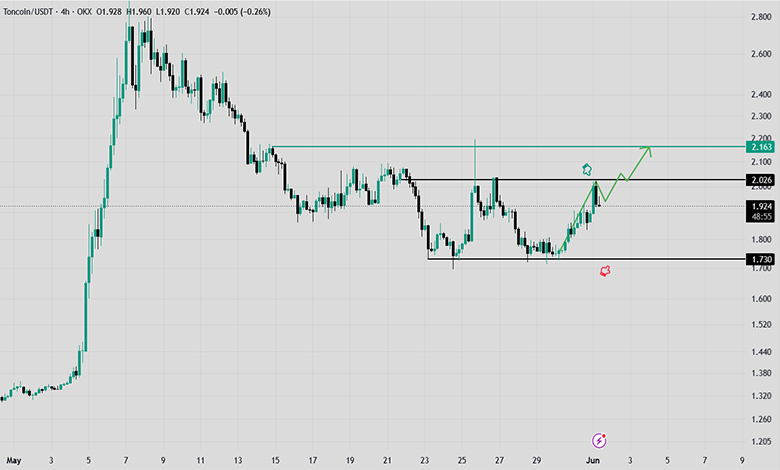780x470 pixels.
Task: Click the 2.800 tick on the price scale
Action: [x=761, y=17]
